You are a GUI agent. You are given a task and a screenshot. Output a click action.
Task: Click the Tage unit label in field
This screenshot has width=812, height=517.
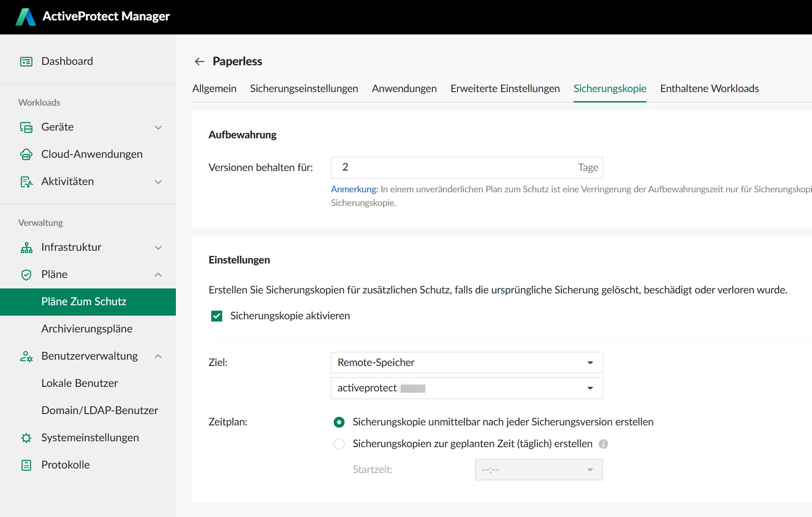tap(588, 168)
